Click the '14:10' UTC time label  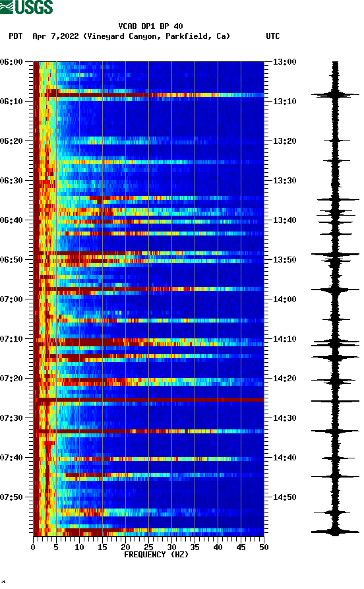(x=284, y=339)
